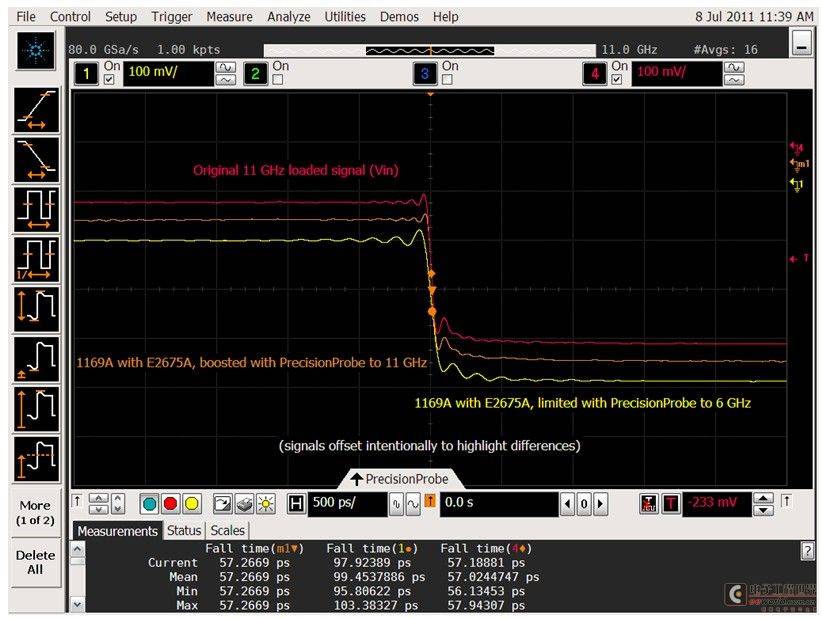Image resolution: width=822 pixels, height=618 pixels.
Task: Toggle channel 4 On checkbox
Action: point(617,80)
